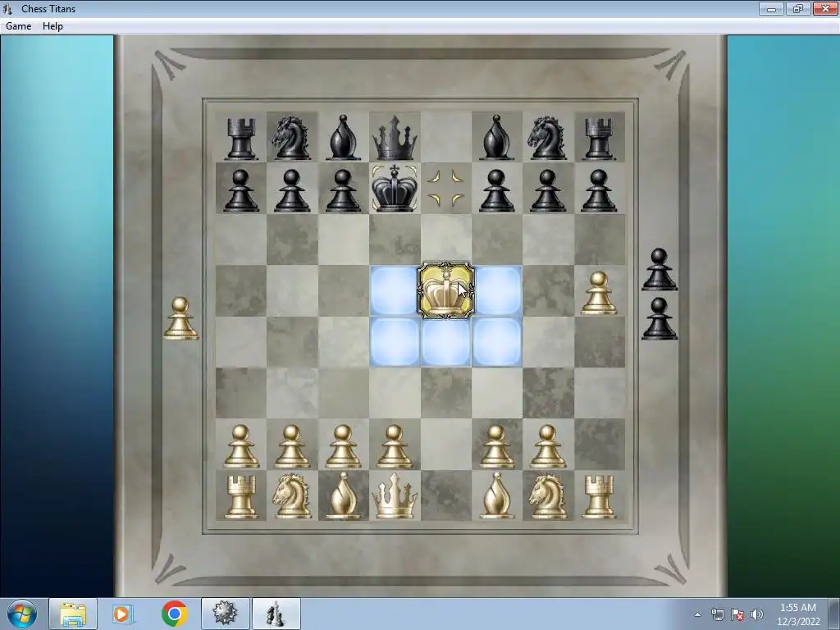
Task: Switch to Minesweeper in the taskbar
Action: [x=225, y=614]
